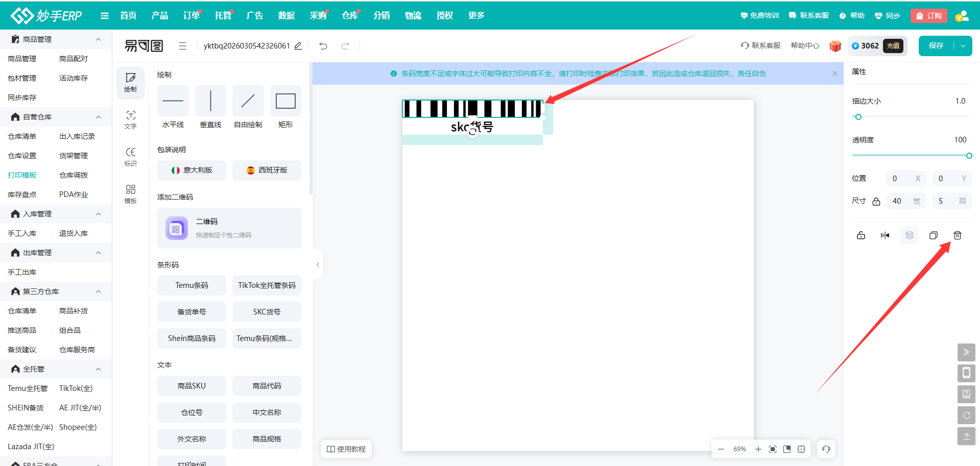Choose the 水平线 horizontal line tool
This screenshot has width=980, height=466.
point(173,101)
